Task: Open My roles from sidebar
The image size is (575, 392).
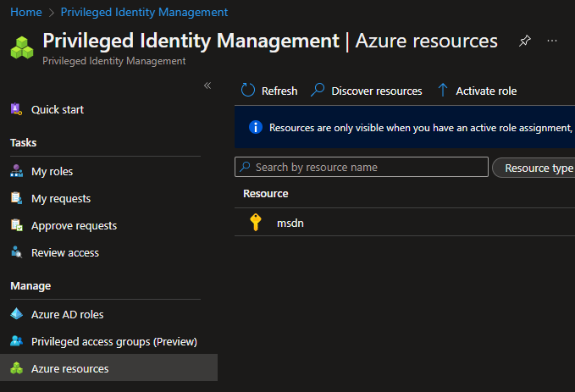Action: (x=52, y=171)
